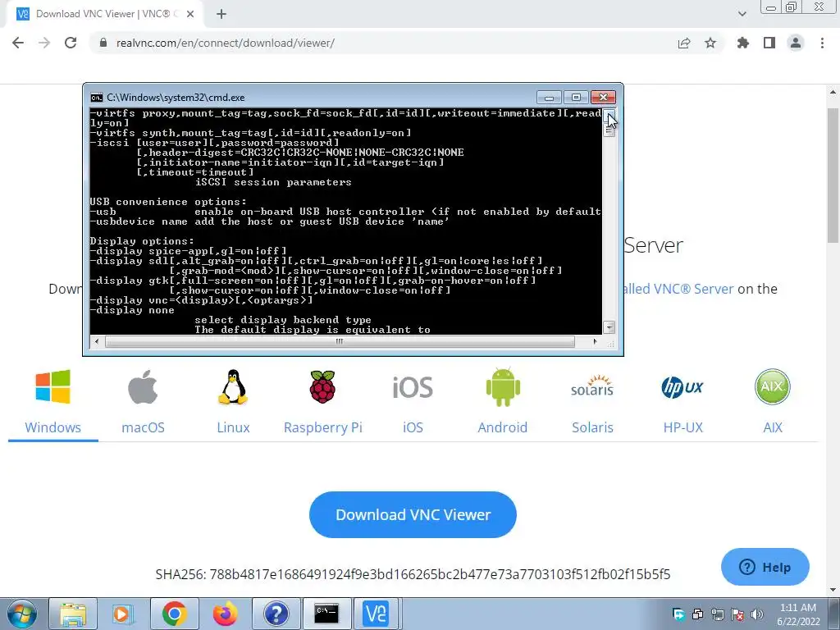Switch to the HP-UX tab label
The width and height of the screenshot is (840, 630).
pos(682,427)
